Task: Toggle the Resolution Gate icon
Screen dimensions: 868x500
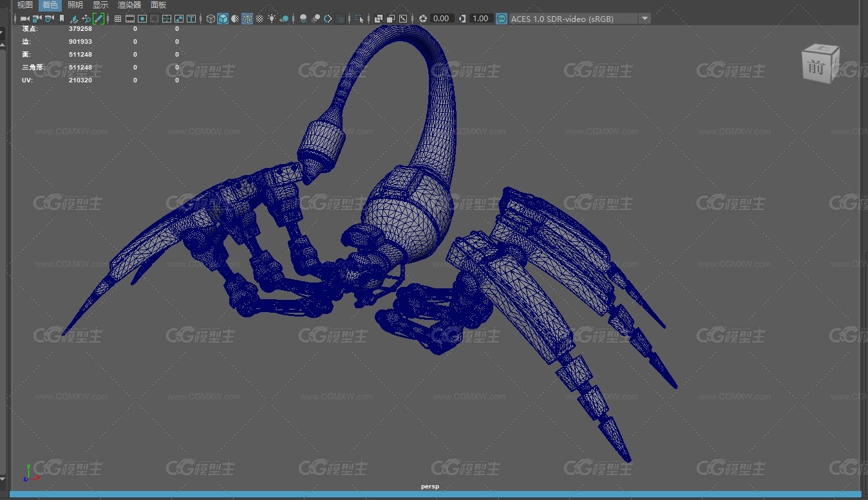Action: pyautogui.click(x=142, y=19)
